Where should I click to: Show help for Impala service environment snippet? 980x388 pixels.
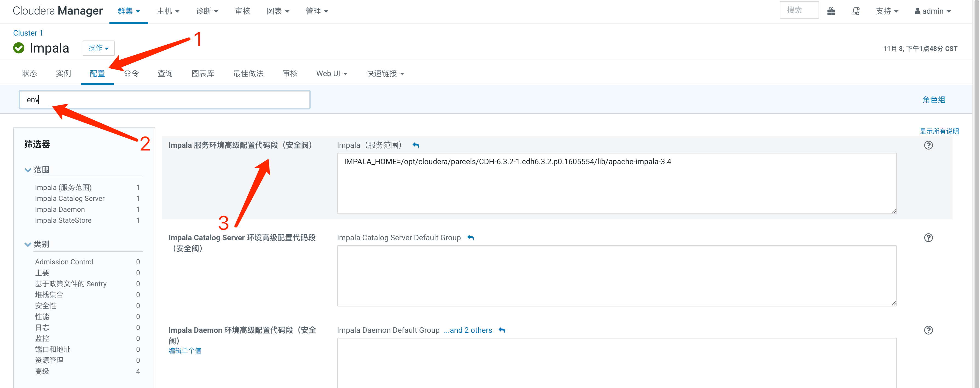click(x=928, y=145)
